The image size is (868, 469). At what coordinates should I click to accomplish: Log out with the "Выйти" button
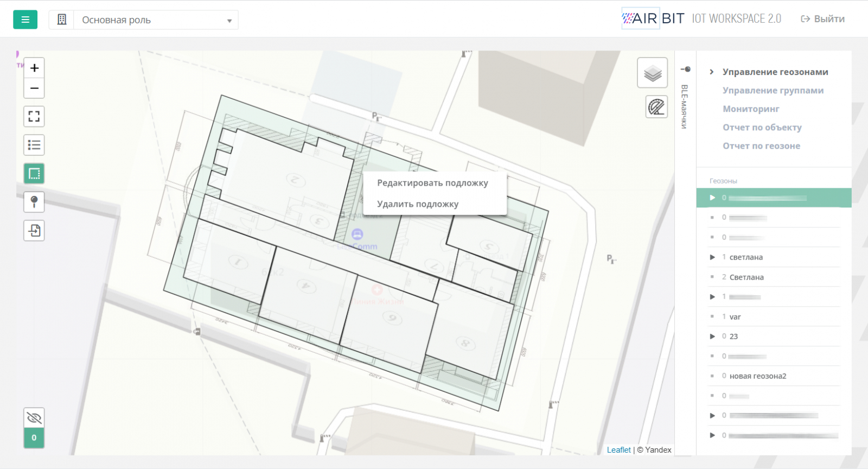pyautogui.click(x=822, y=19)
